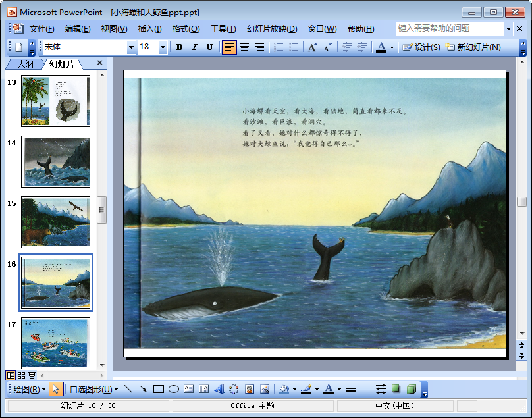Select slide 17 thumbnail
The width and height of the screenshot is (532, 418).
point(56,343)
